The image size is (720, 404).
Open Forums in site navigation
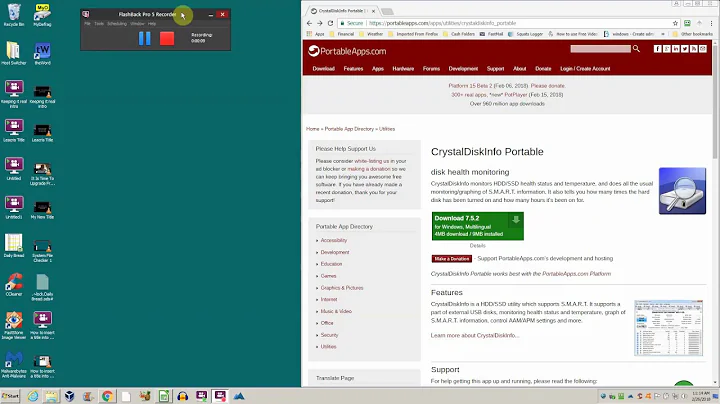431,69
